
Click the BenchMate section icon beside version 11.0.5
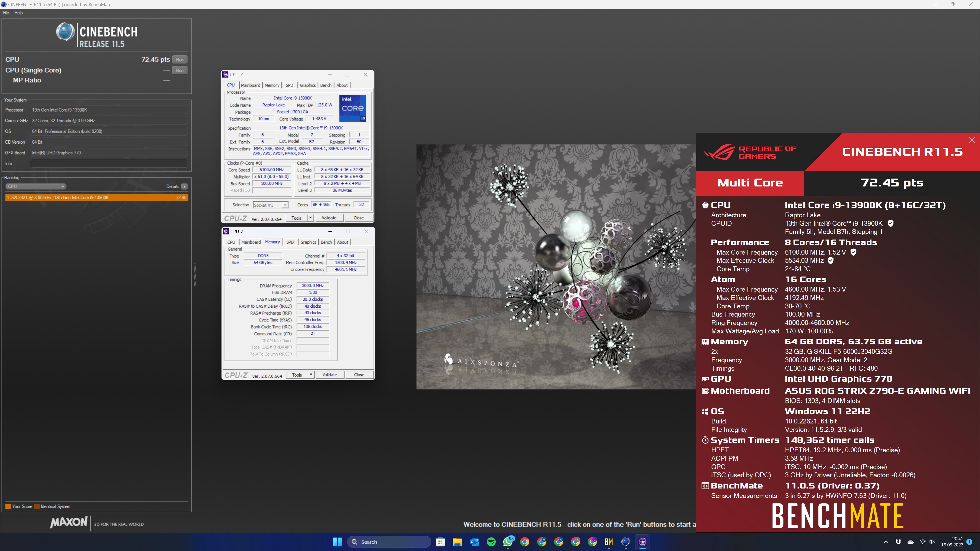(x=705, y=486)
